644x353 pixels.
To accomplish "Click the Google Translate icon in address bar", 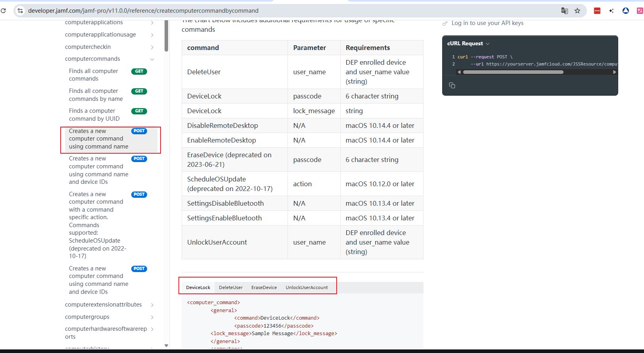I will tap(564, 11).
